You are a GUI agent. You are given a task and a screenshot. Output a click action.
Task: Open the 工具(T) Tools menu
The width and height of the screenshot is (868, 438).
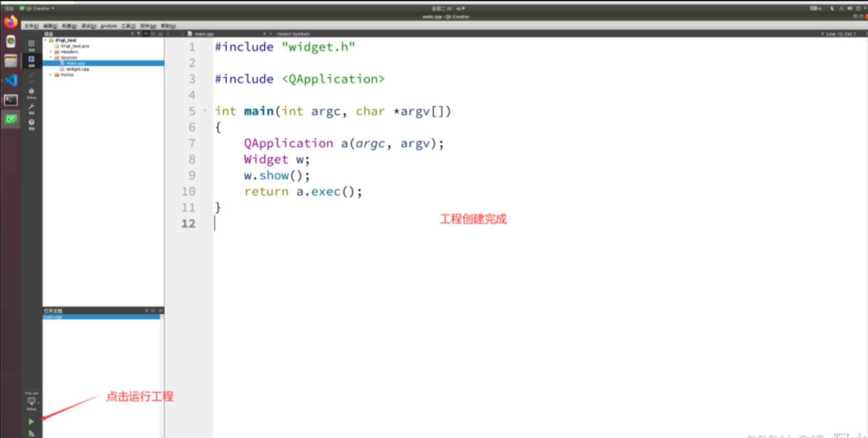click(x=128, y=26)
